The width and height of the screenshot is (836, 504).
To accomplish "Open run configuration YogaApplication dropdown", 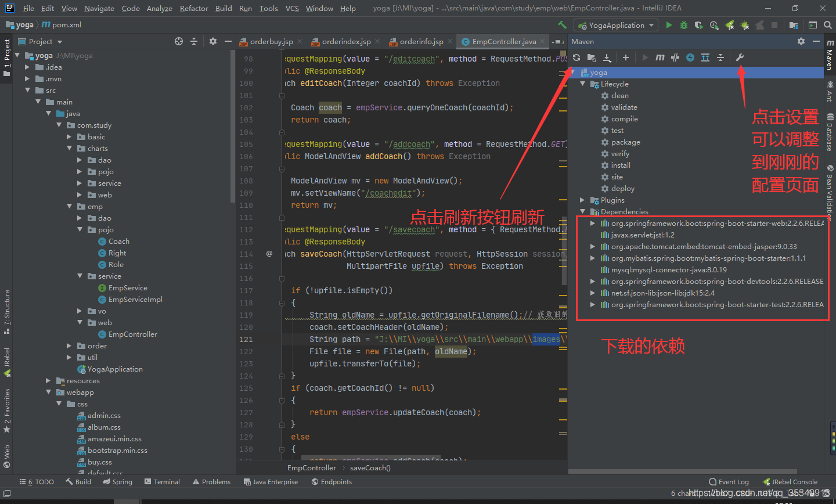I will click(x=616, y=25).
